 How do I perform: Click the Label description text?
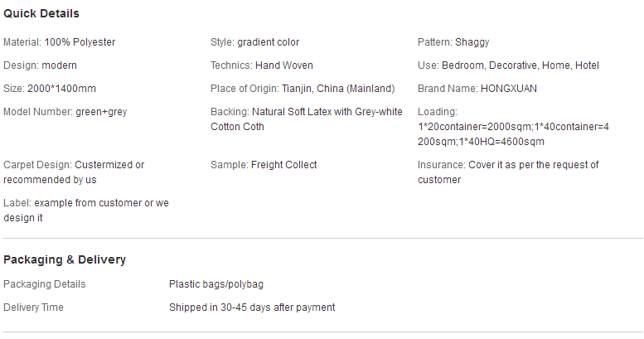(86, 211)
